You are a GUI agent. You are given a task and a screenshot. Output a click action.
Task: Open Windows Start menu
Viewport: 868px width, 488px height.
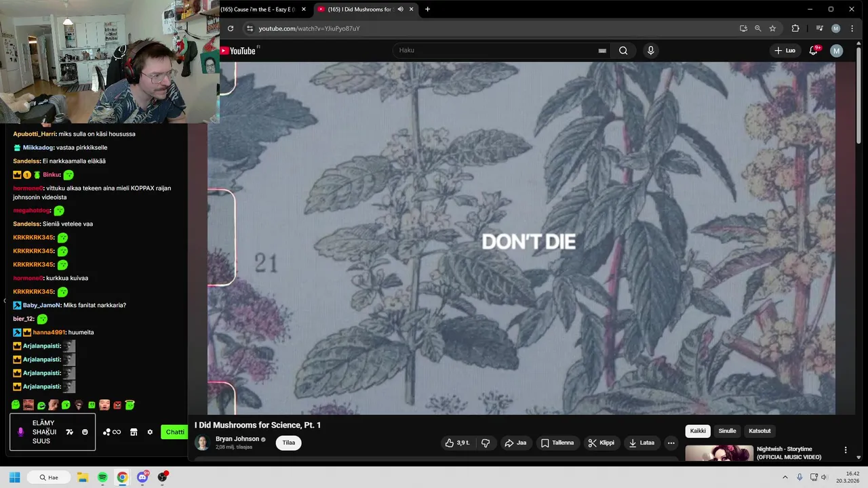(14, 477)
